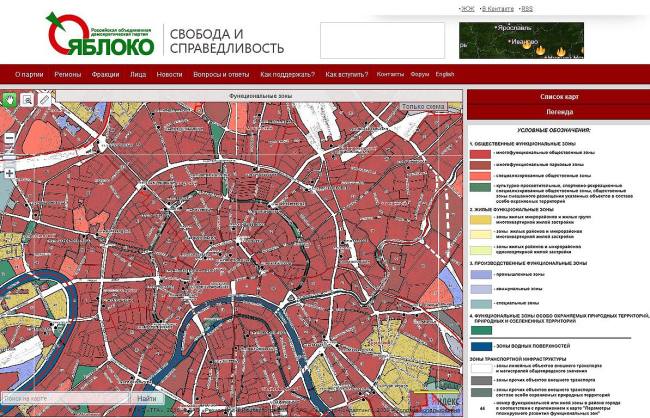Click the zoom in plus button
The width and height of the screenshot is (650, 418).
coord(9,173)
